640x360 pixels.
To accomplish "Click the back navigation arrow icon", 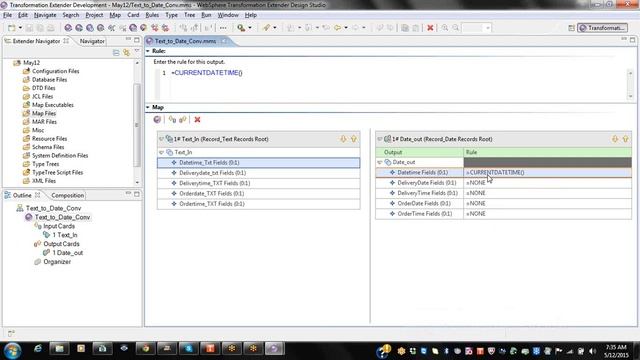I will tap(338, 28).
